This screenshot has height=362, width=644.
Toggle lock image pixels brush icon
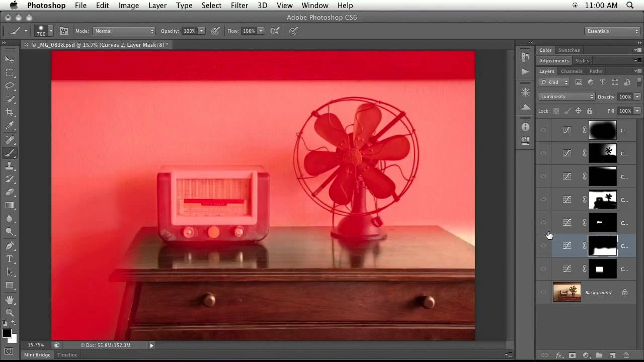pyautogui.click(x=567, y=111)
